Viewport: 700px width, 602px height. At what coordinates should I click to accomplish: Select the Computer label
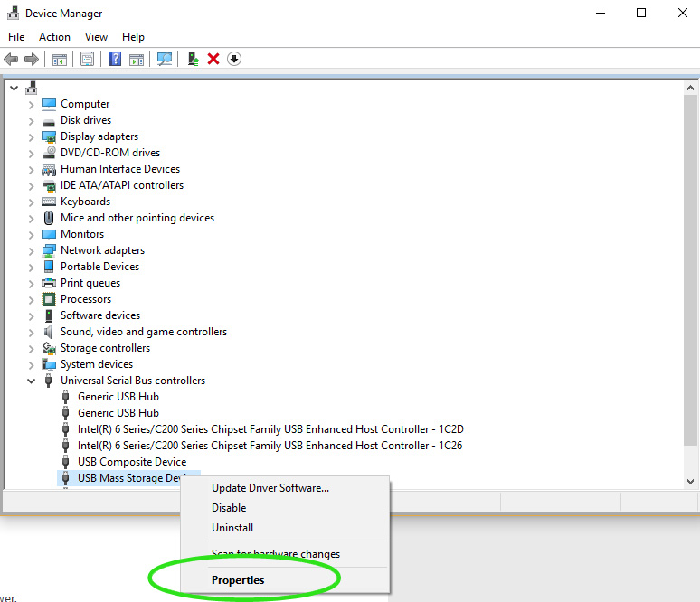pos(85,104)
